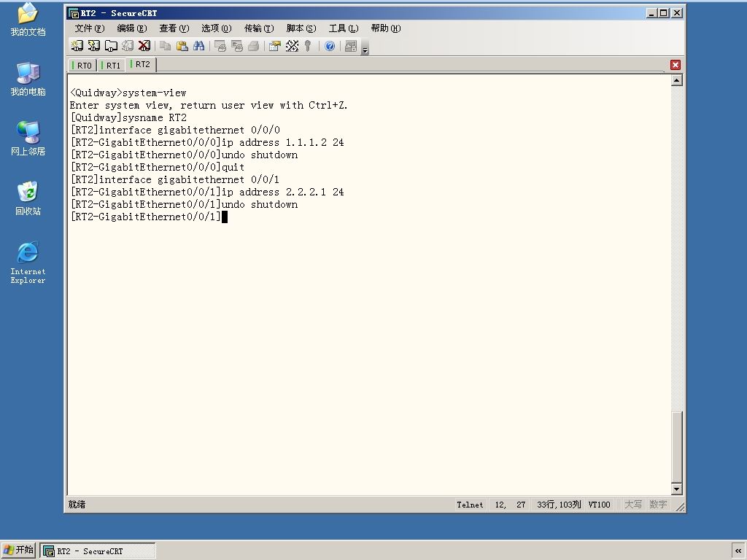
Task: Click the '<Quidway>system-view' line
Action: tap(128, 93)
